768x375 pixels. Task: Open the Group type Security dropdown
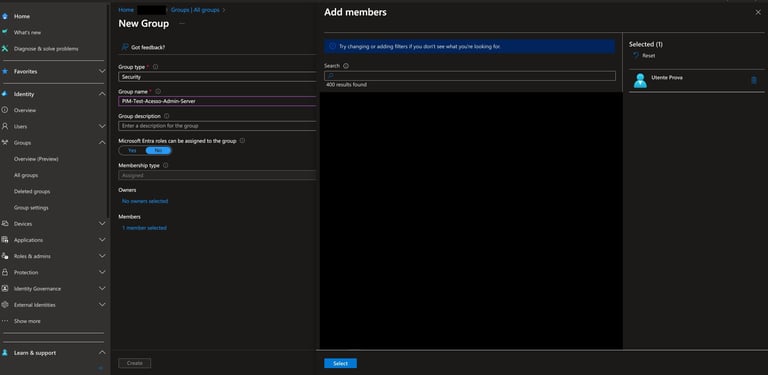(217, 77)
